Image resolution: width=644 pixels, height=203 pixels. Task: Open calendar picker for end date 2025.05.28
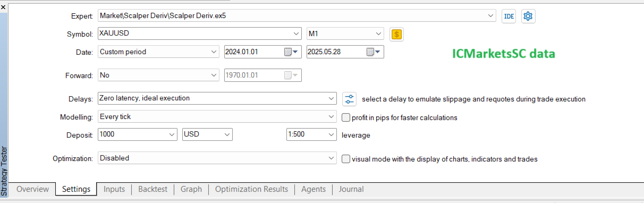coord(374,52)
